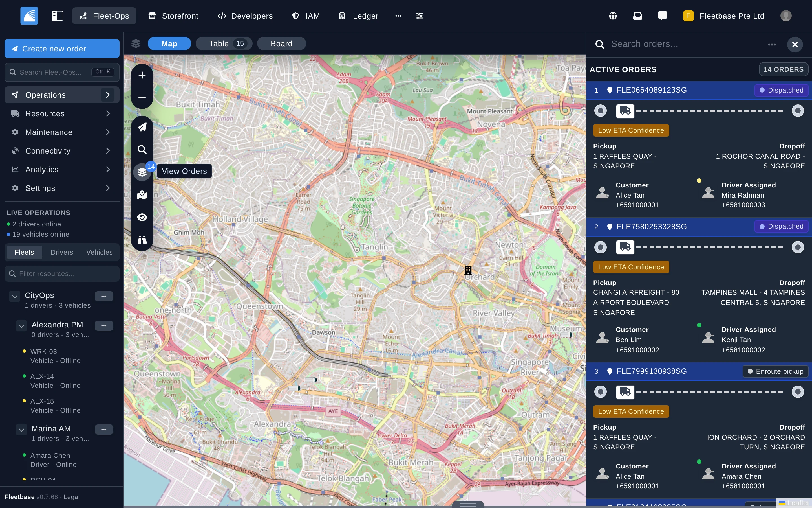Open CityOps fleet options button
Viewport: 812px width, 508px height.
click(x=104, y=296)
